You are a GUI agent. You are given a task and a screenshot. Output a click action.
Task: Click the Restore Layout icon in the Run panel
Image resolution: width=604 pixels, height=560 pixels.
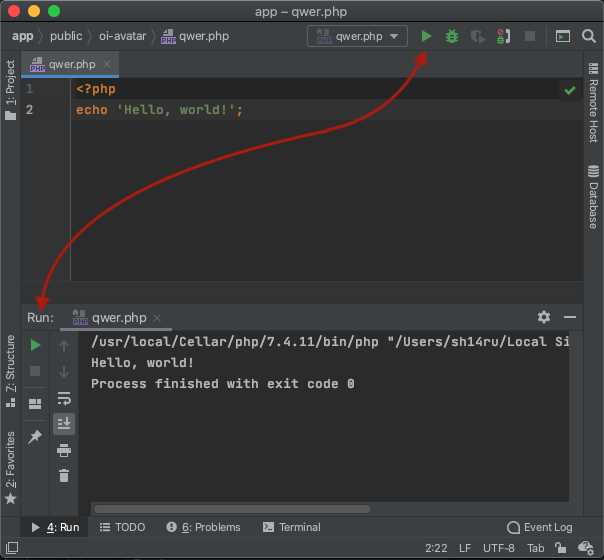[35, 404]
